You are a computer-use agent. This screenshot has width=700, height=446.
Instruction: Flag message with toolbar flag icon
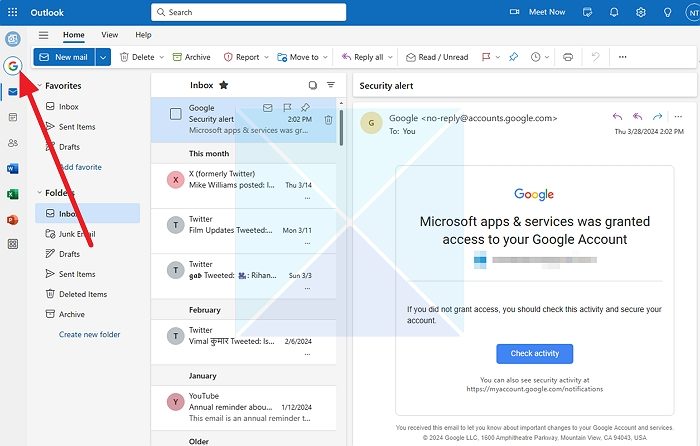[x=486, y=57]
